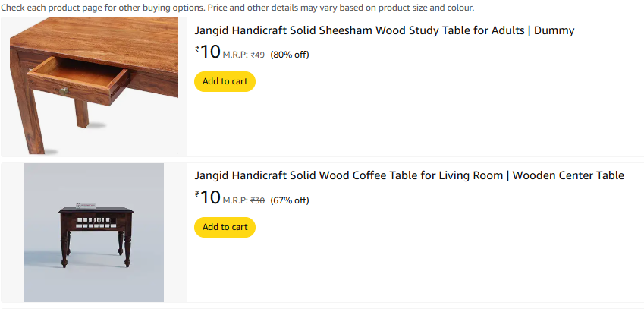Click the ₹10 price of the Coffee Table

point(210,197)
